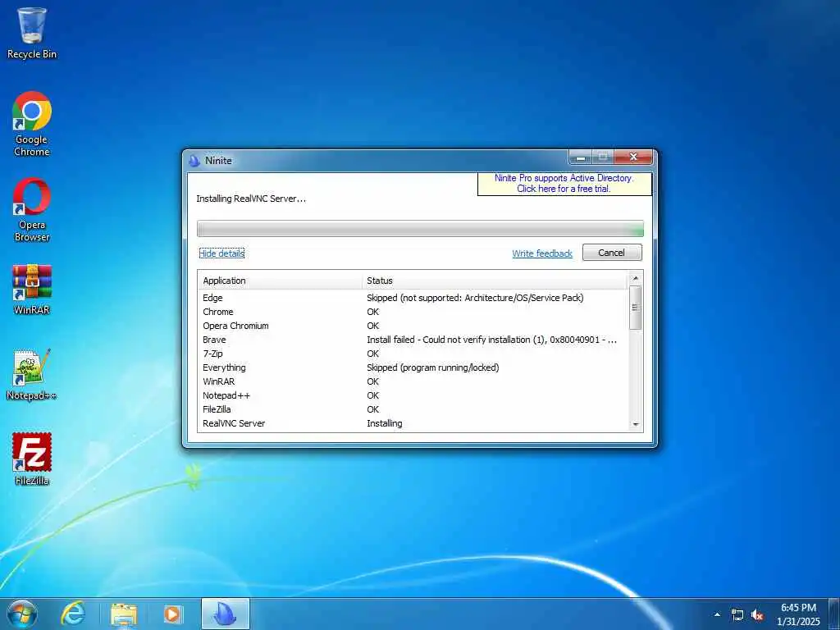Screen dimensions: 840x630
Task: Click the installation progress bar
Action: click(x=420, y=229)
